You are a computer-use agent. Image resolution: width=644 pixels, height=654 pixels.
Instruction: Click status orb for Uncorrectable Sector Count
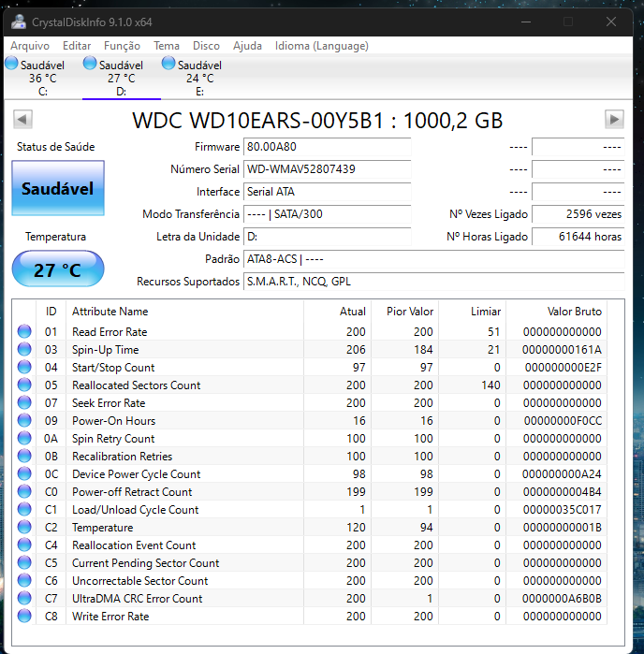24,581
